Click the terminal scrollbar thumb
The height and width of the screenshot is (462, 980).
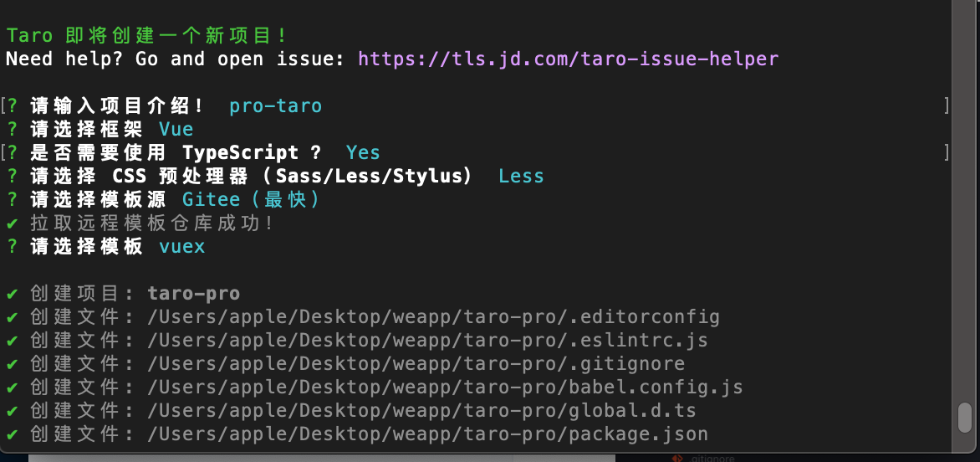[965, 417]
